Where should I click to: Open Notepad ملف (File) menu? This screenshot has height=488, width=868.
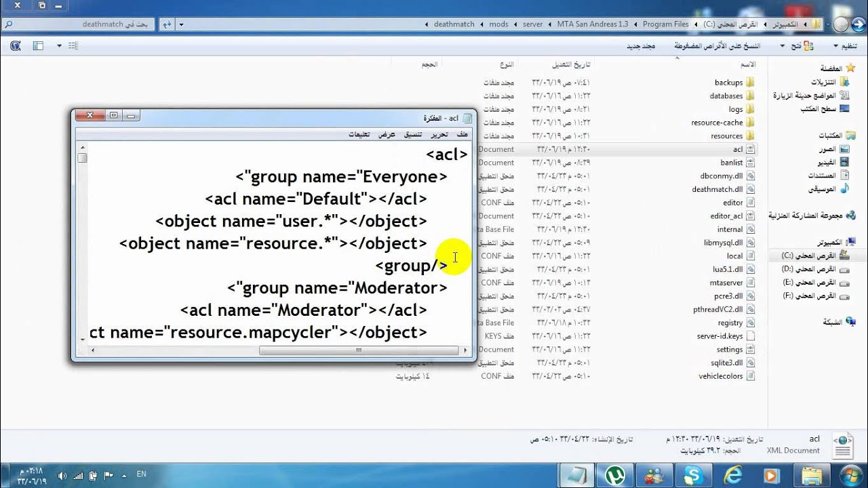click(462, 134)
